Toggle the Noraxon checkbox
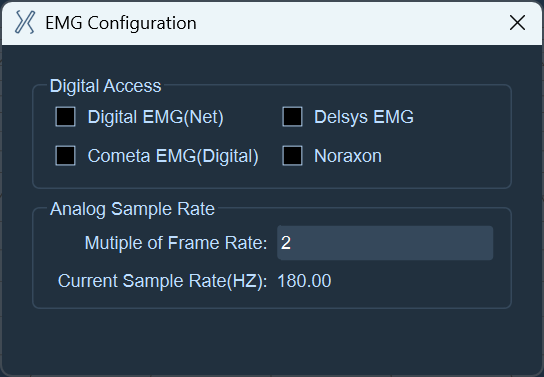Image resolution: width=544 pixels, height=377 pixels. pyautogui.click(x=292, y=155)
